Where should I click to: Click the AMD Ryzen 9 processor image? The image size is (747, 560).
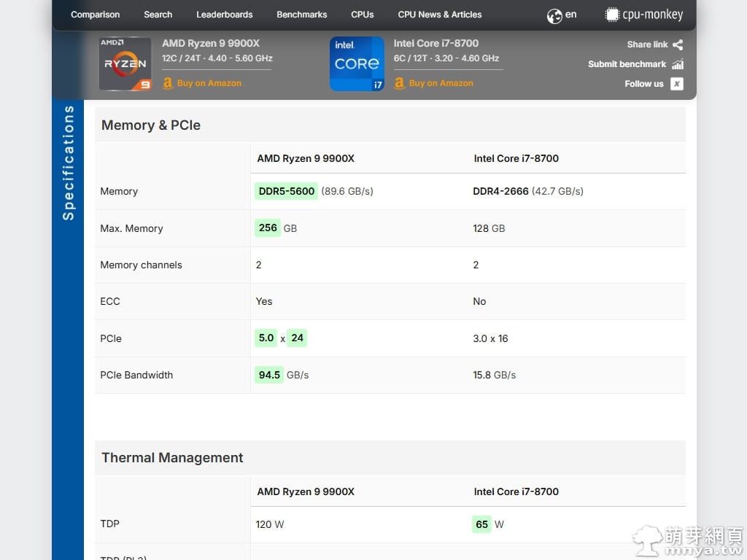[x=125, y=64]
